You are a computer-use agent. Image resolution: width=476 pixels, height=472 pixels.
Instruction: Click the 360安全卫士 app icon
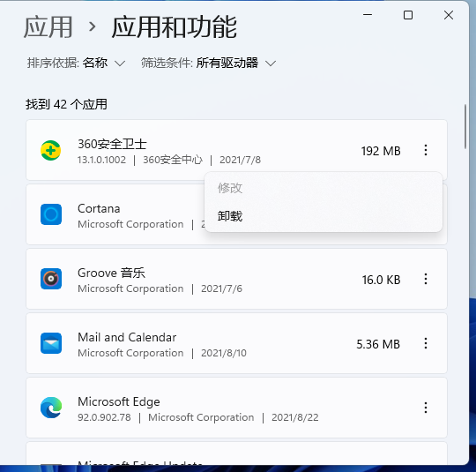pyautogui.click(x=51, y=150)
